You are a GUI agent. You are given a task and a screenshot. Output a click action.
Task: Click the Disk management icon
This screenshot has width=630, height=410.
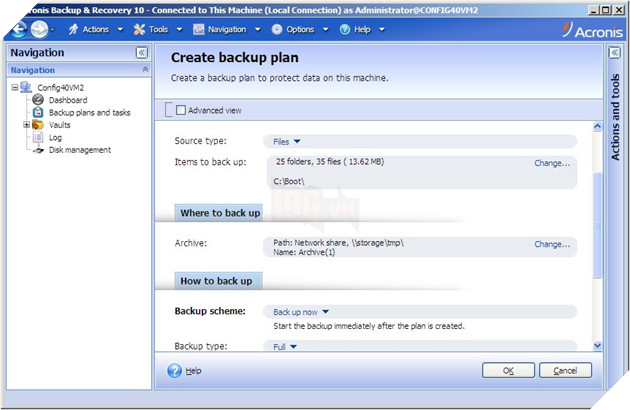(38, 150)
